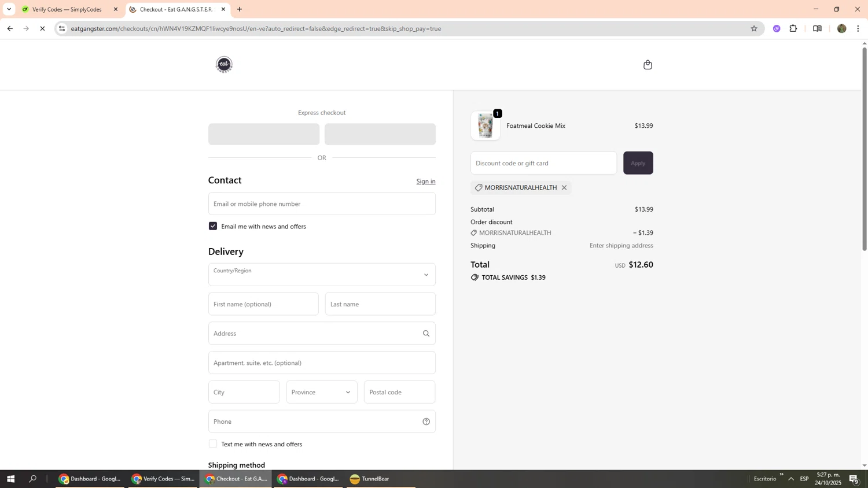Screen dimensions: 868x488
Task: Click the browser address bar URL
Action: pos(256,28)
